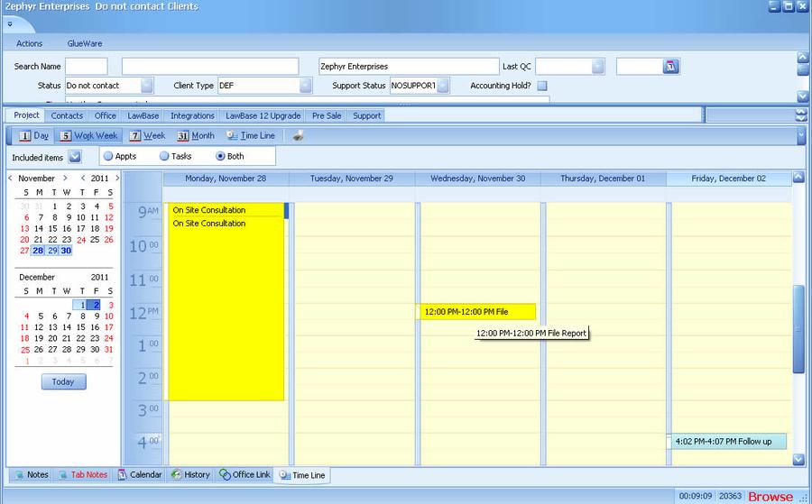
Task: Select the 12:00 PM File appointment
Action: [x=477, y=312]
